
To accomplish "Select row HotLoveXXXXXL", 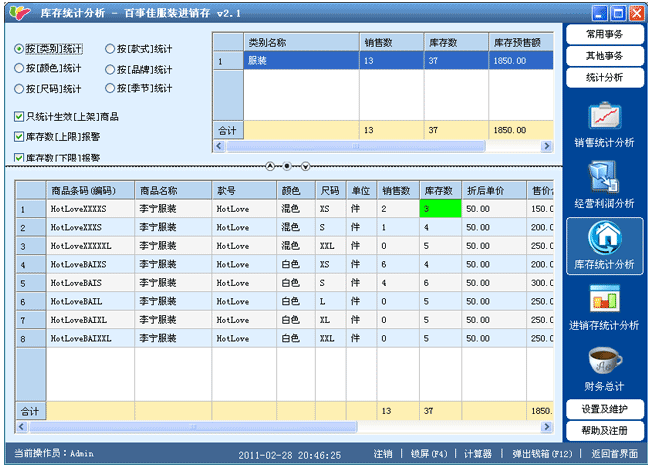I will point(285,246).
